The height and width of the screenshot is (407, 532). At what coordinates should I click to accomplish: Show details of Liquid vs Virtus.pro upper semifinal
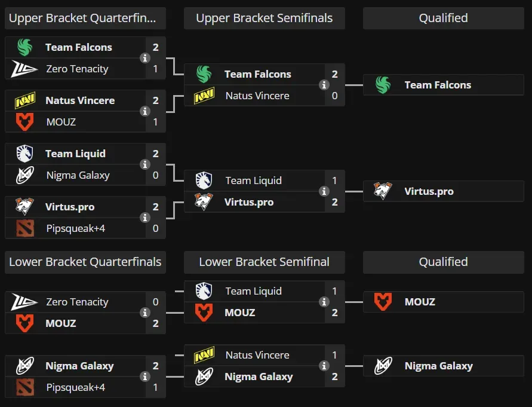324,191
